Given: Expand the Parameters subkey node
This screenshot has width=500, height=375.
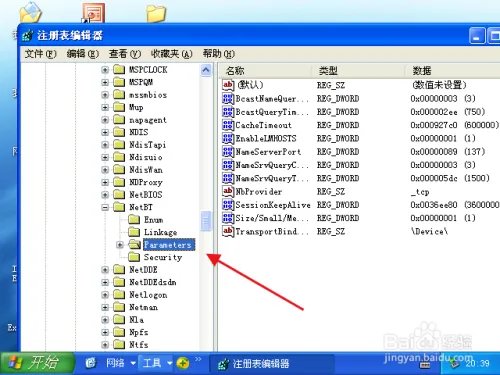Looking at the screenshot, I should coord(120,245).
